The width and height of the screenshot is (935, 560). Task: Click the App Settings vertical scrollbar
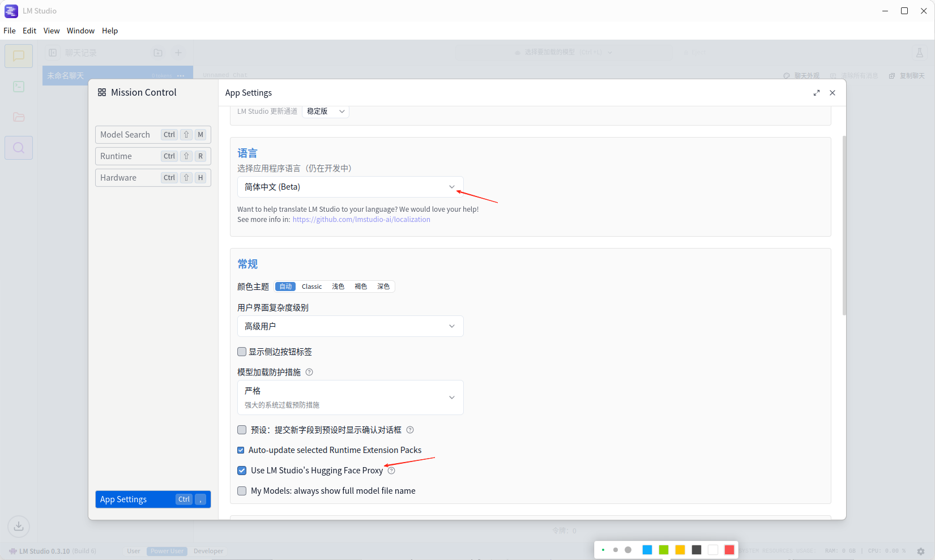[844, 225]
